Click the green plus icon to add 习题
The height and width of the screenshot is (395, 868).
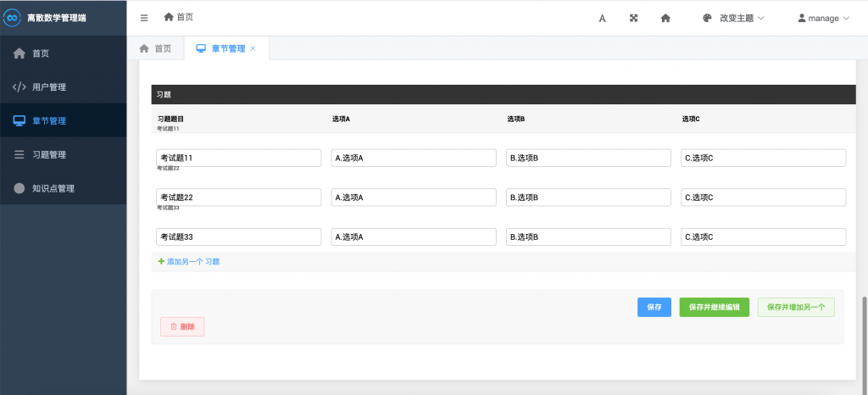tap(161, 261)
